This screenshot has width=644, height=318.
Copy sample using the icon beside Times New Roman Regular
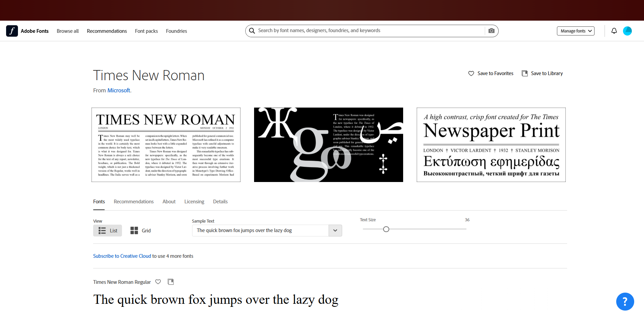[170, 281]
